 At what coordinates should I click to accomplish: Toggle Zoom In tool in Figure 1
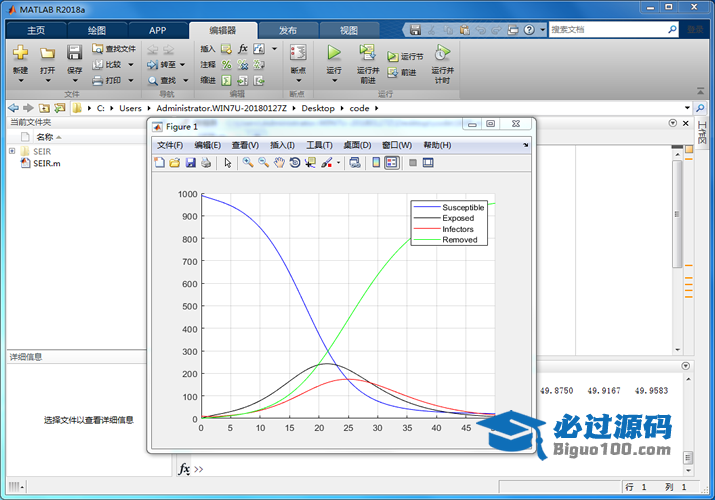(248, 163)
